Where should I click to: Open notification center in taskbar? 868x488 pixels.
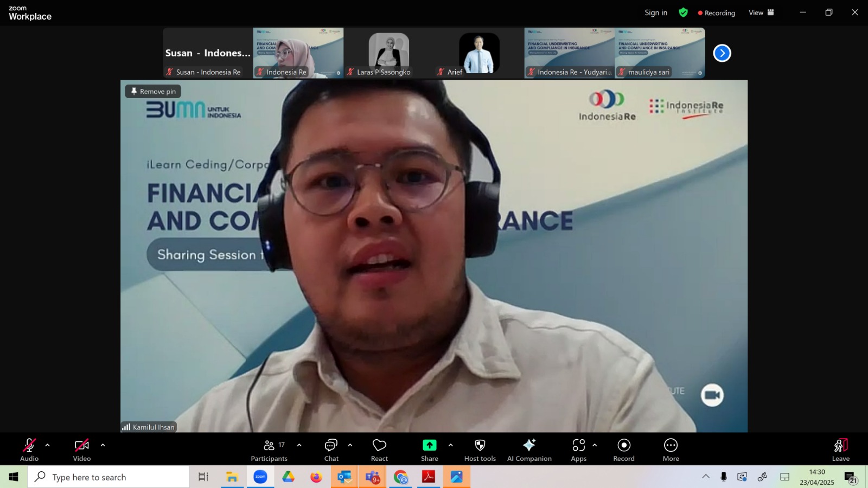pos(850,477)
